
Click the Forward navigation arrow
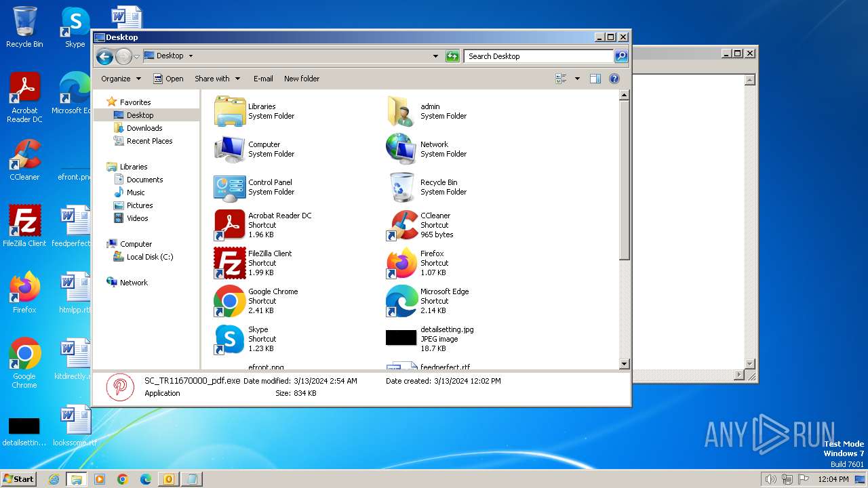click(x=123, y=56)
